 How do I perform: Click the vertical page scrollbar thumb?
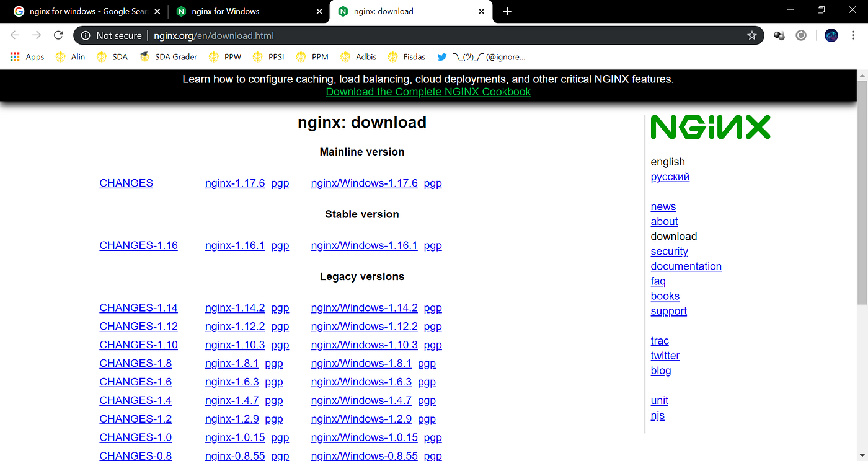point(862,192)
